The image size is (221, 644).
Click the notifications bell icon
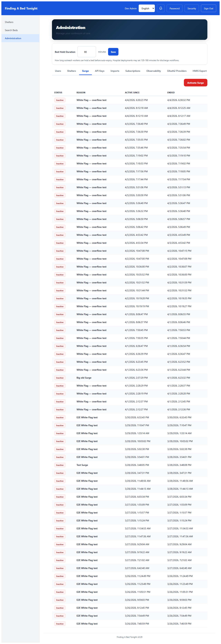point(161,8)
